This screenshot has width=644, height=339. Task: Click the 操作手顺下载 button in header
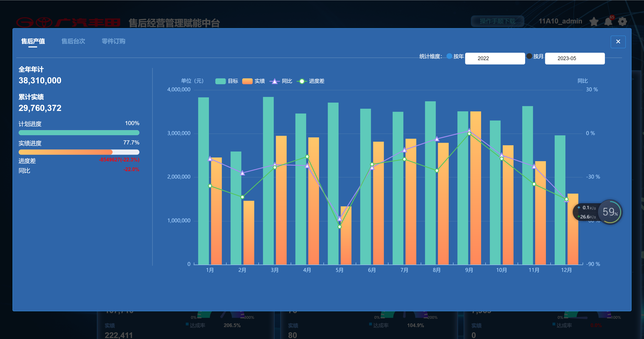497,21
